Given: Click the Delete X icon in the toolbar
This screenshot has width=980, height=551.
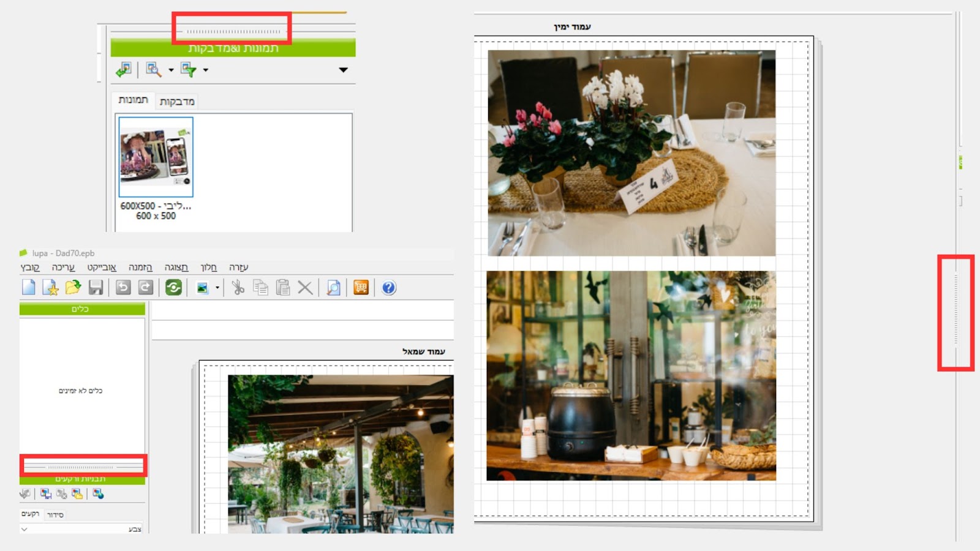Looking at the screenshot, I should [x=305, y=287].
